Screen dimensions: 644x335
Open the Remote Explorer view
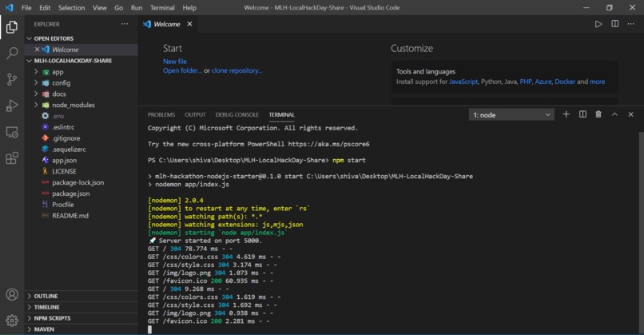pyautogui.click(x=12, y=132)
